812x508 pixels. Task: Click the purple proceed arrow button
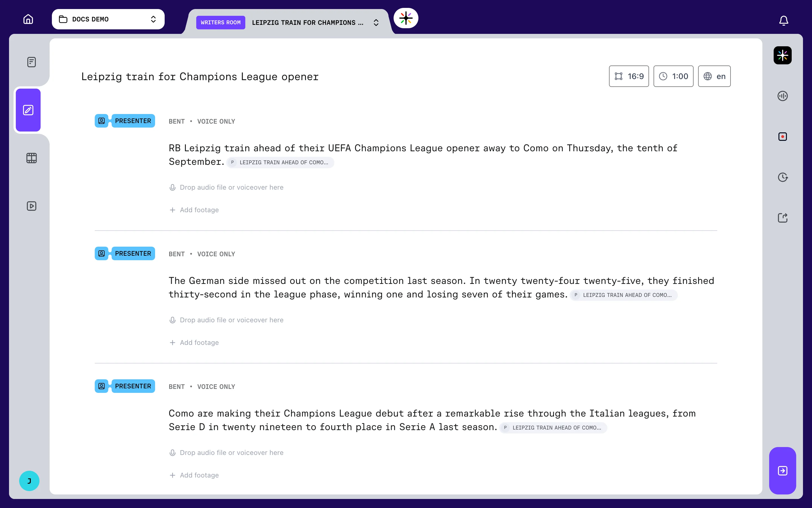tap(782, 470)
